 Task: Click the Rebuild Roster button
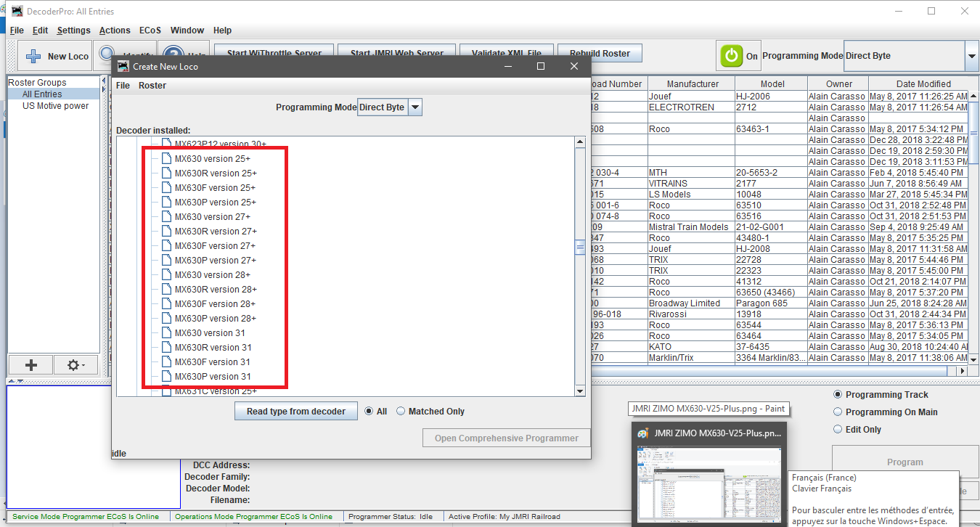(x=600, y=53)
